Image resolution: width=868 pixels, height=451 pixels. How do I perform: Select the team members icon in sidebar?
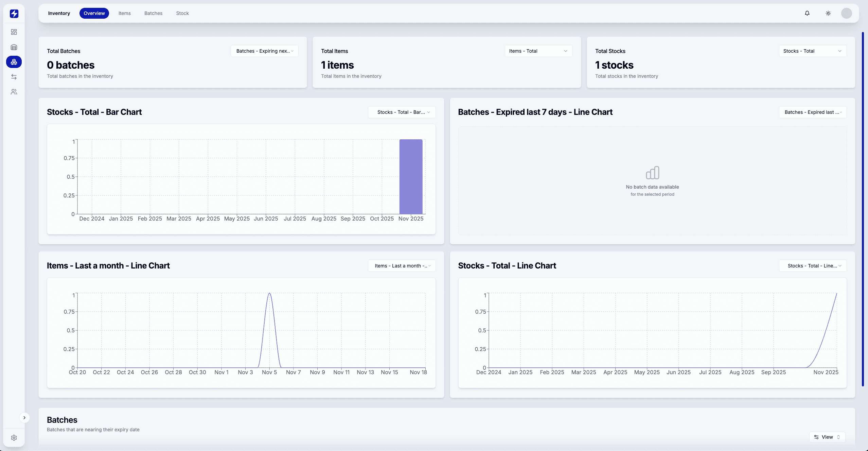point(14,91)
